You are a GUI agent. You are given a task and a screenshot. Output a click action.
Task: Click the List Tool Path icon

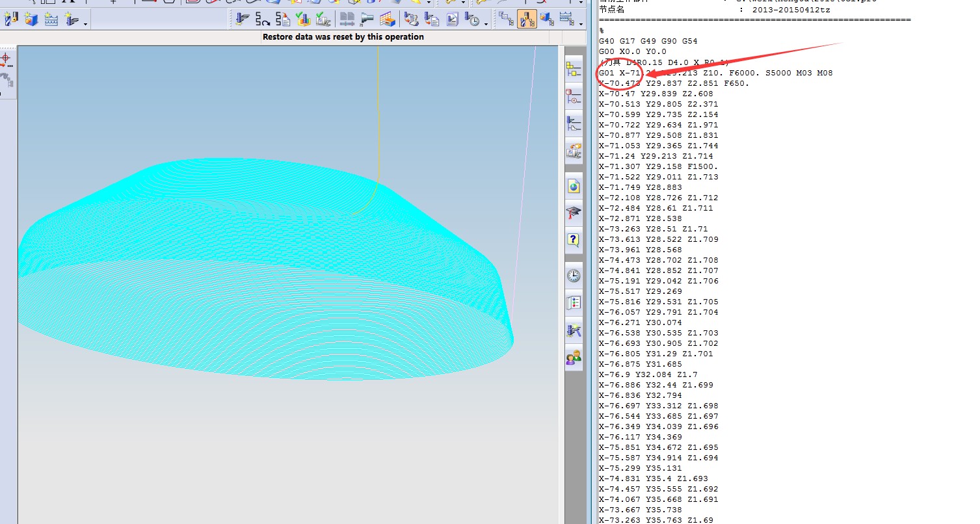click(283, 20)
